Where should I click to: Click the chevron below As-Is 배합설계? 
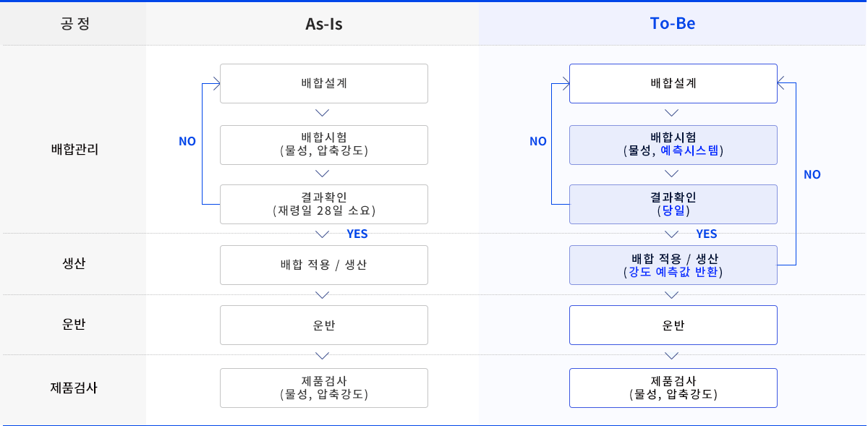click(x=323, y=113)
